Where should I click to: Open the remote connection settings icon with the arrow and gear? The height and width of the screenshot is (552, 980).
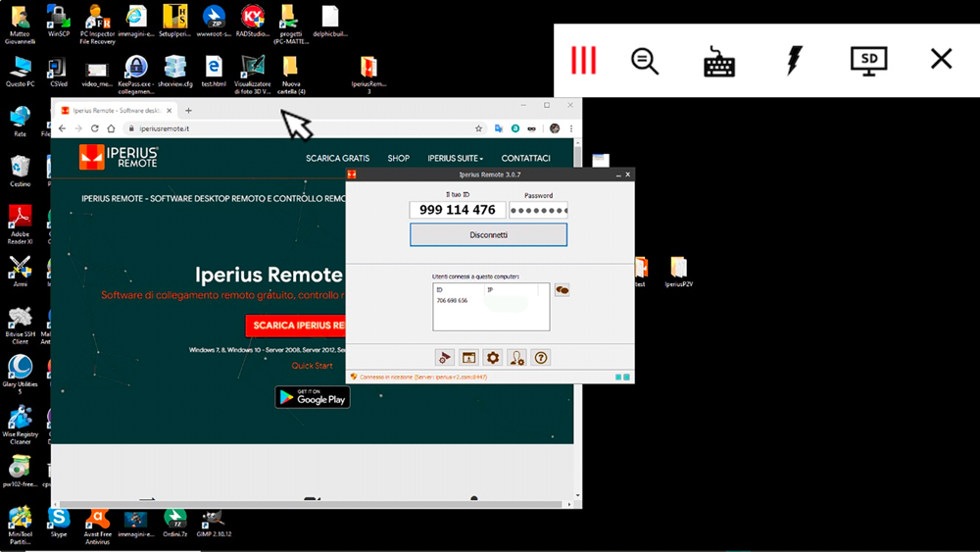tap(444, 358)
